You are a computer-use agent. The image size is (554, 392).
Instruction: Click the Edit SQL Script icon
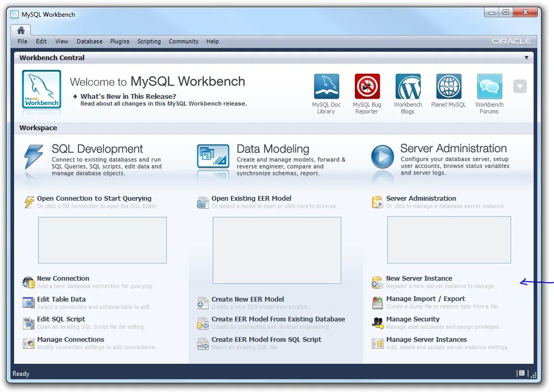coord(29,323)
